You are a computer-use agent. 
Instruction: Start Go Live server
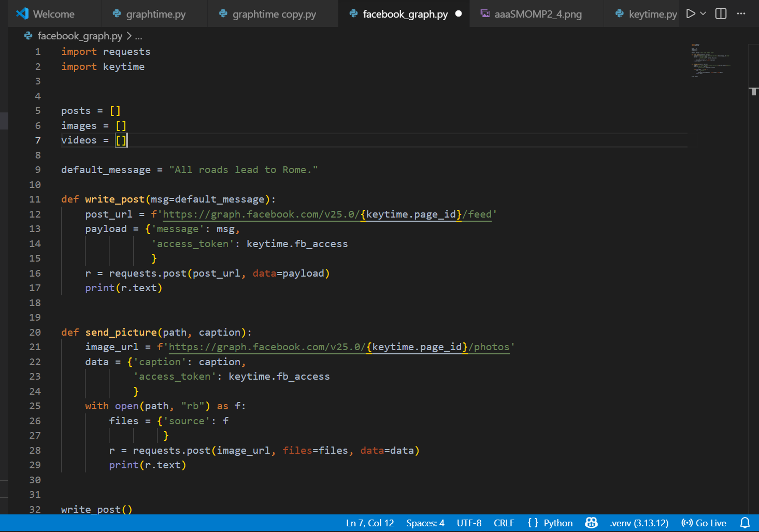click(704, 523)
